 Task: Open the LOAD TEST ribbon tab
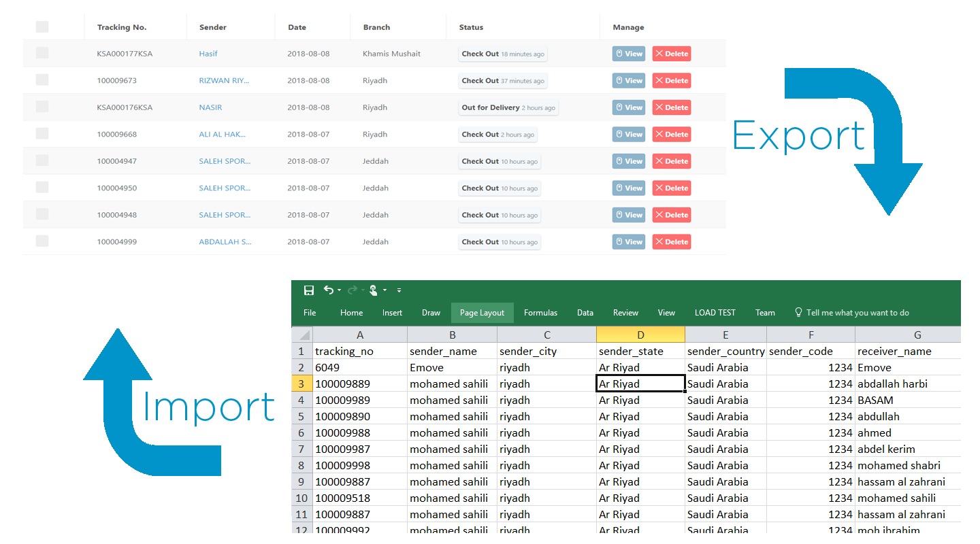click(715, 313)
